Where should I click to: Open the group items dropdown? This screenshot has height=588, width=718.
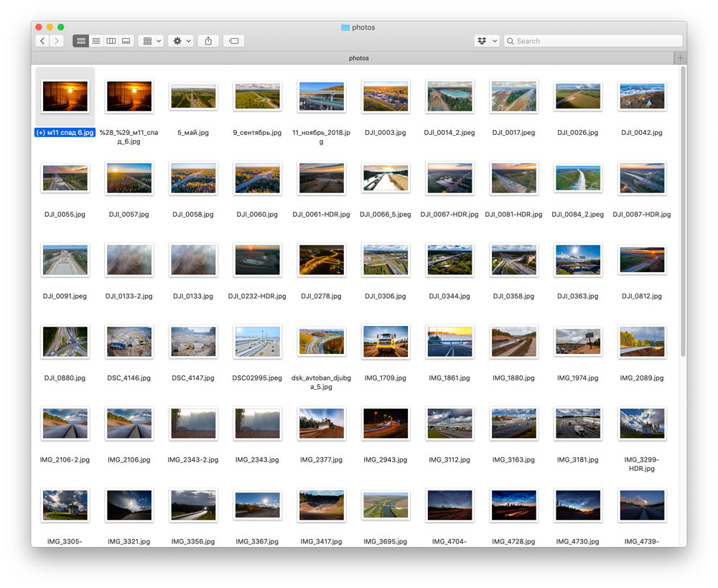(152, 41)
